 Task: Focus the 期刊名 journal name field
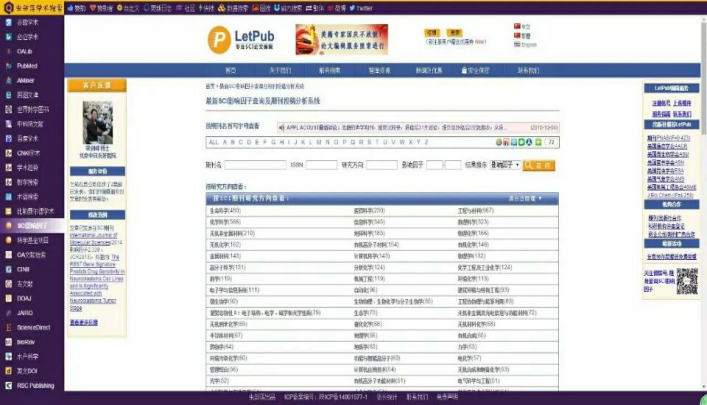[x=255, y=165]
